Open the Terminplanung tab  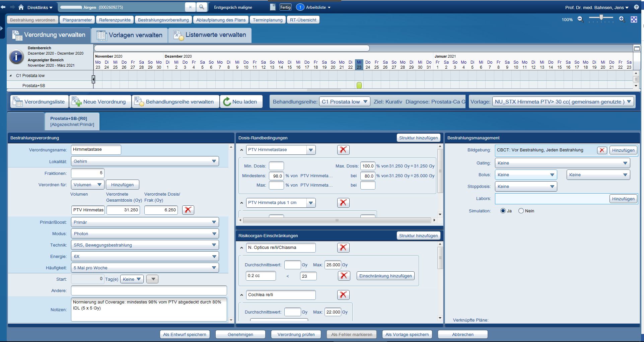[267, 20]
